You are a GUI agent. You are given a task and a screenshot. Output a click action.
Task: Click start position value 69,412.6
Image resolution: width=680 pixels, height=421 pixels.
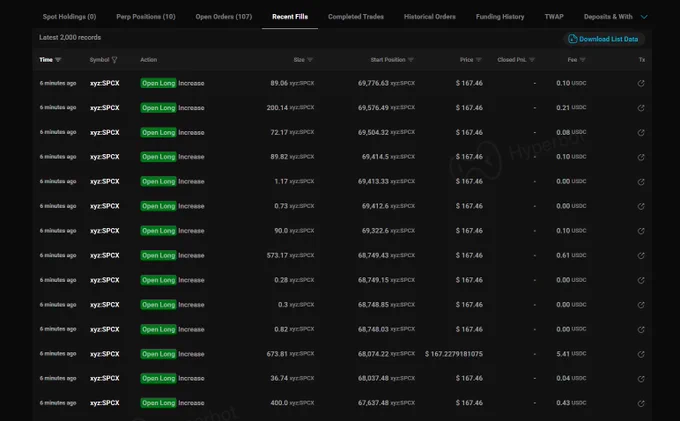(x=375, y=206)
